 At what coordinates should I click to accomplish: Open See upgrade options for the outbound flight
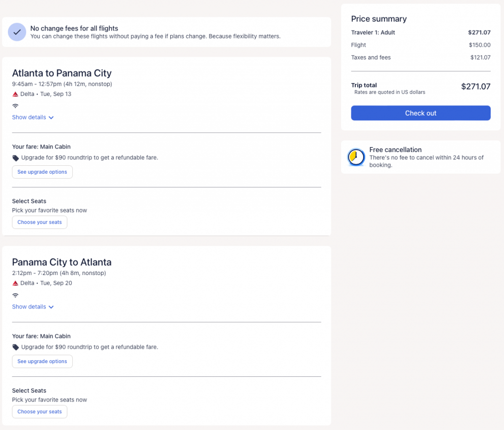pyautogui.click(x=42, y=172)
